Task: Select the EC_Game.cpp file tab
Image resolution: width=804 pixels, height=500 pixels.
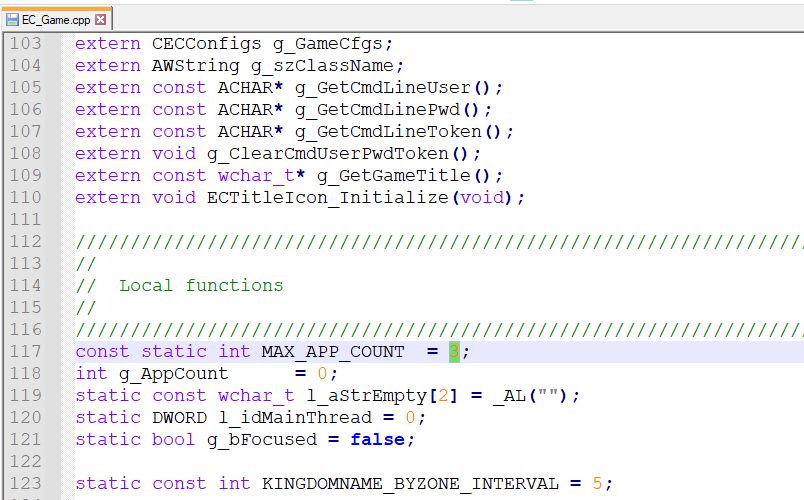Action: 56,19
